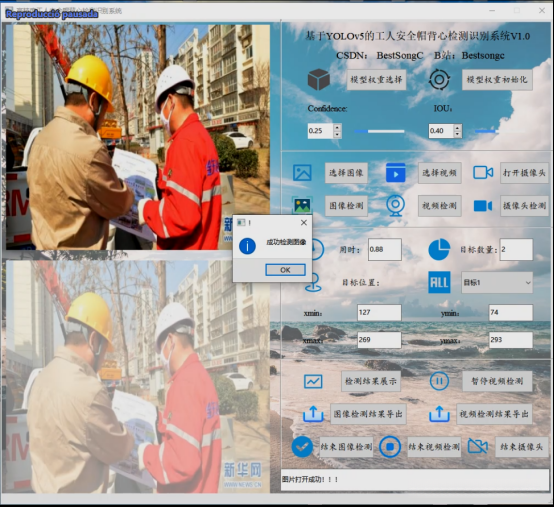
Task: Click 摄像头检测 button
Action: pos(524,206)
